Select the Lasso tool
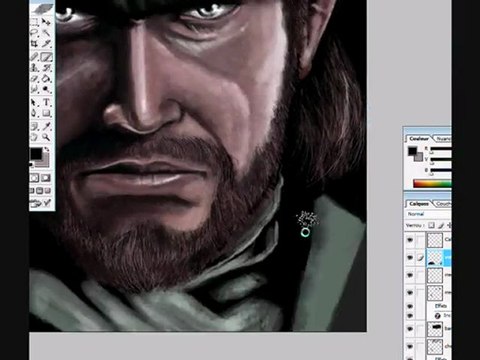This screenshot has height=360, width=480. [34, 32]
